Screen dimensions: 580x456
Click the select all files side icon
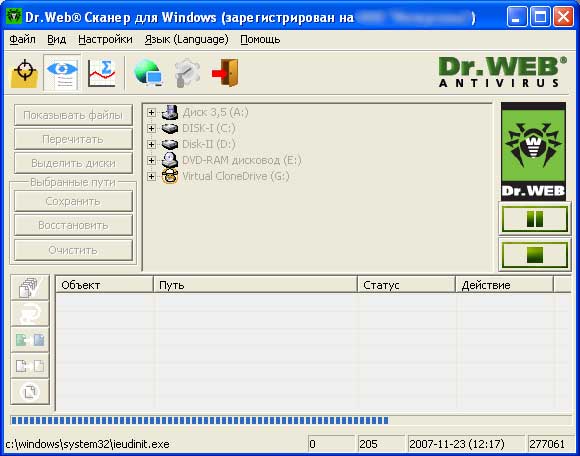[x=30, y=287]
